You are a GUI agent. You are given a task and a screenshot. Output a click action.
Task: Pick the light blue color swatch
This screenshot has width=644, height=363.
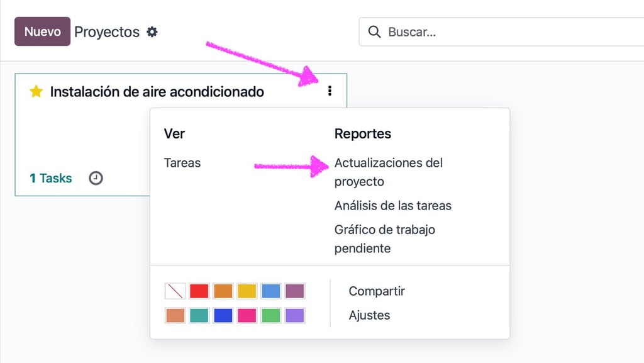click(270, 291)
